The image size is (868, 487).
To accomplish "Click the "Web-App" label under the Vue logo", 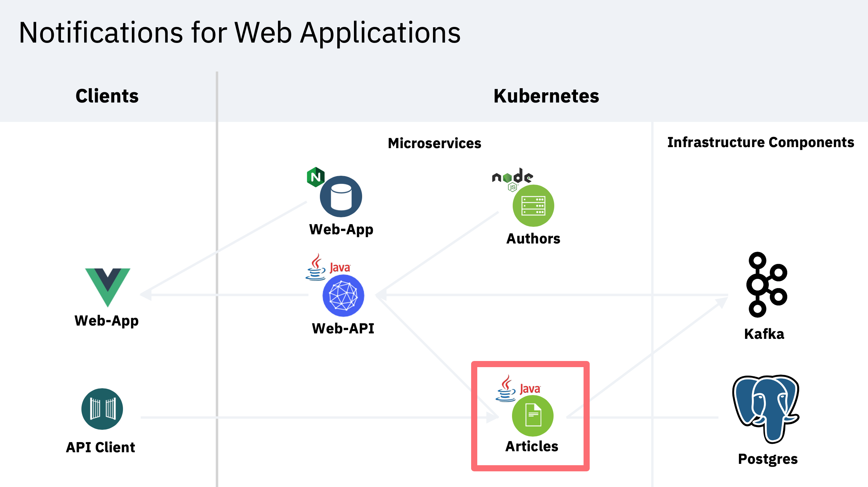I will (x=107, y=321).
